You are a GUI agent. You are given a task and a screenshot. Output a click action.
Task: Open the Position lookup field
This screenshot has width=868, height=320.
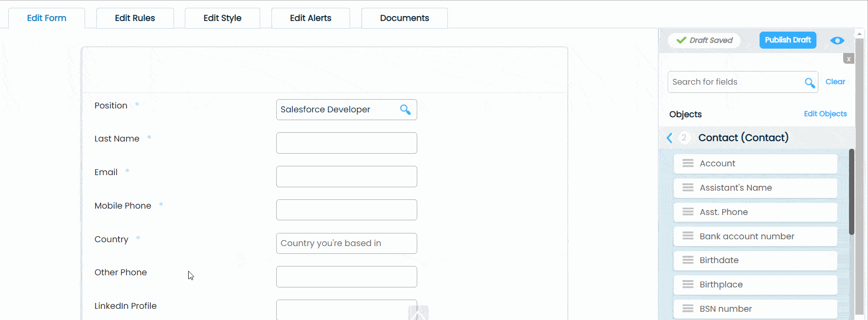click(337, 109)
